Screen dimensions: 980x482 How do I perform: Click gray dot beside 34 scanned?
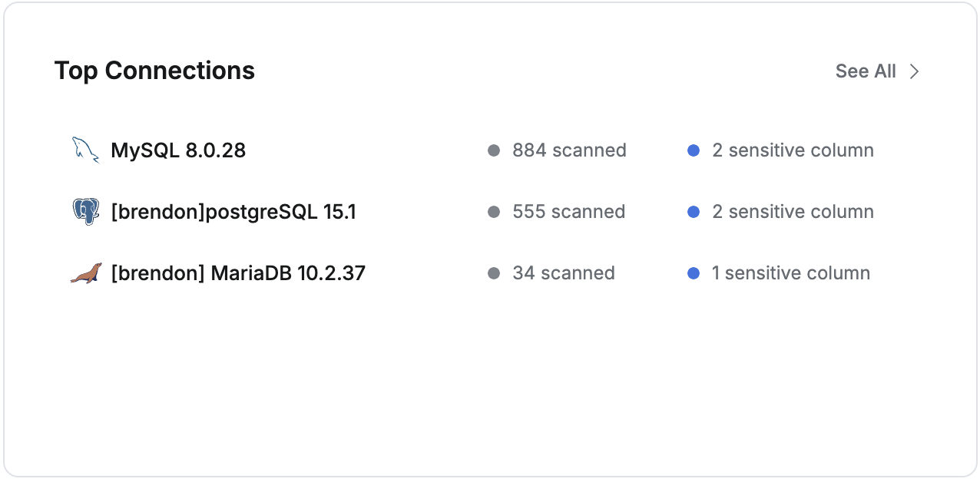click(494, 273)
